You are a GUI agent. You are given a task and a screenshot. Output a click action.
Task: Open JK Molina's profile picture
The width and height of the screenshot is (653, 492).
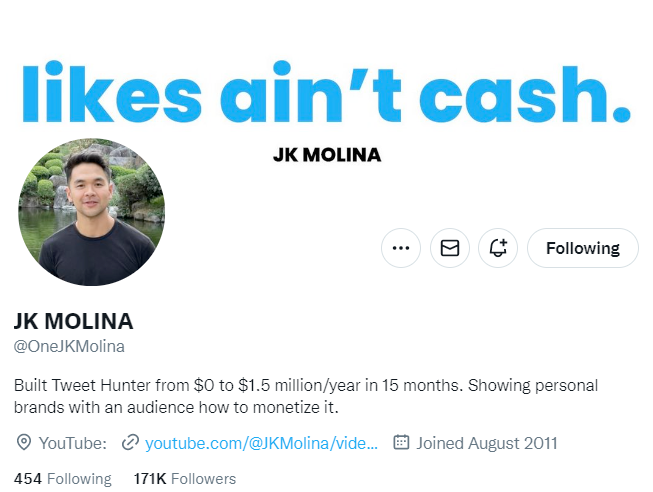[x=92, y=212]
